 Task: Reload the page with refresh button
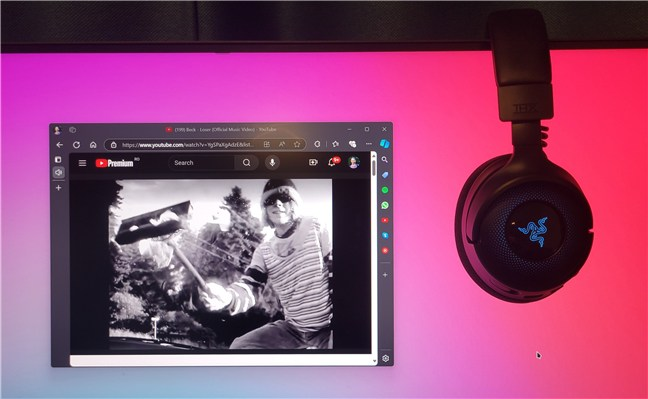(76, 145)
